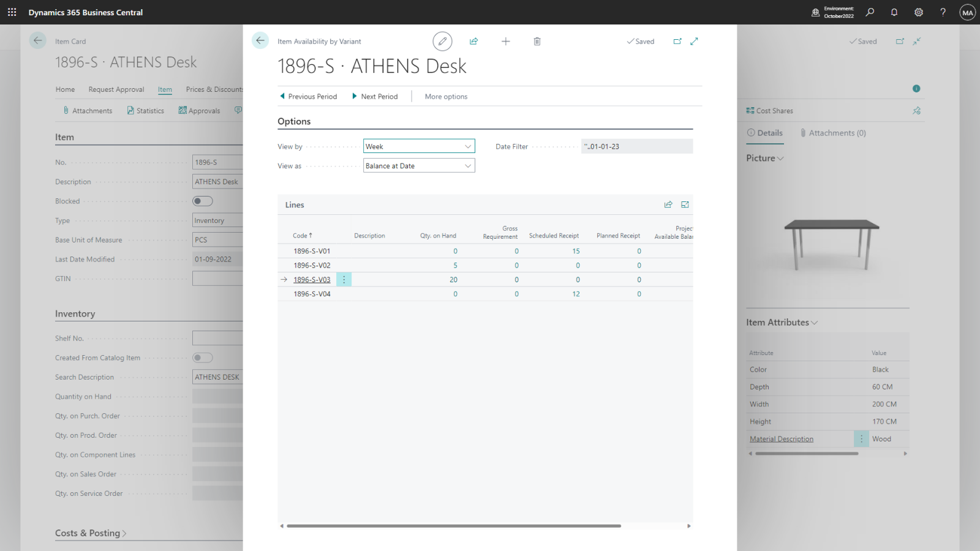Toggle Created From Catalog Item switch
980x551 pixels.
203,358
